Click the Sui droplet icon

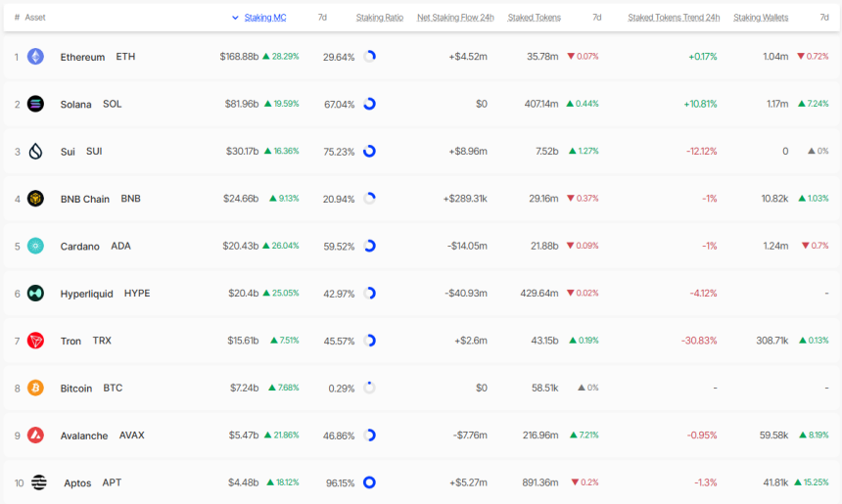(x=35, y=152)
